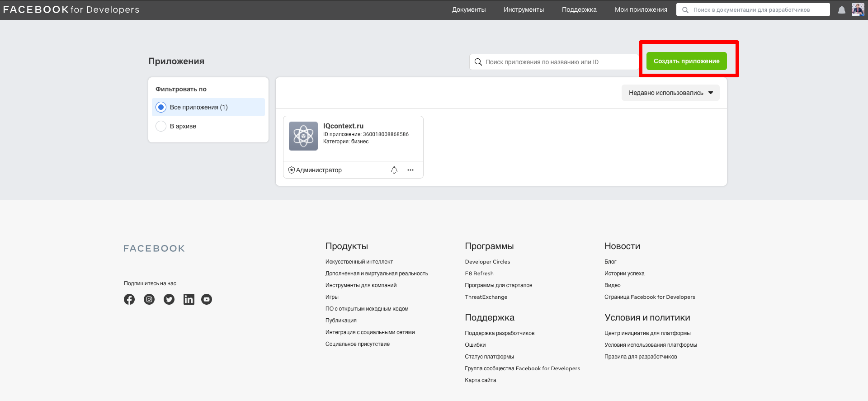Open 'Интеграция с социальными сетями' link
The width and height of the screenshot is (868, 401).
(370, 332)
